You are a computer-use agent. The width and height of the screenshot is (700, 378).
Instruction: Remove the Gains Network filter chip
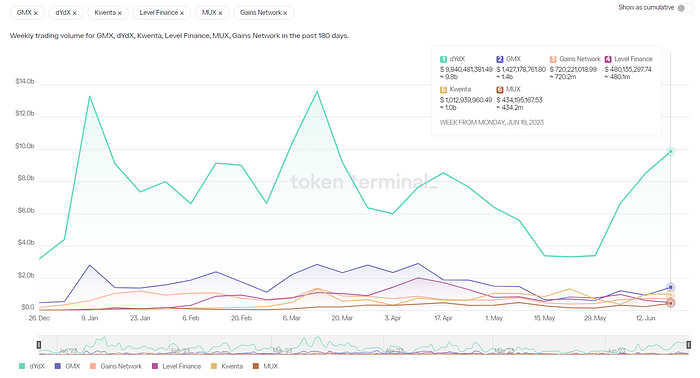point(285,13)
